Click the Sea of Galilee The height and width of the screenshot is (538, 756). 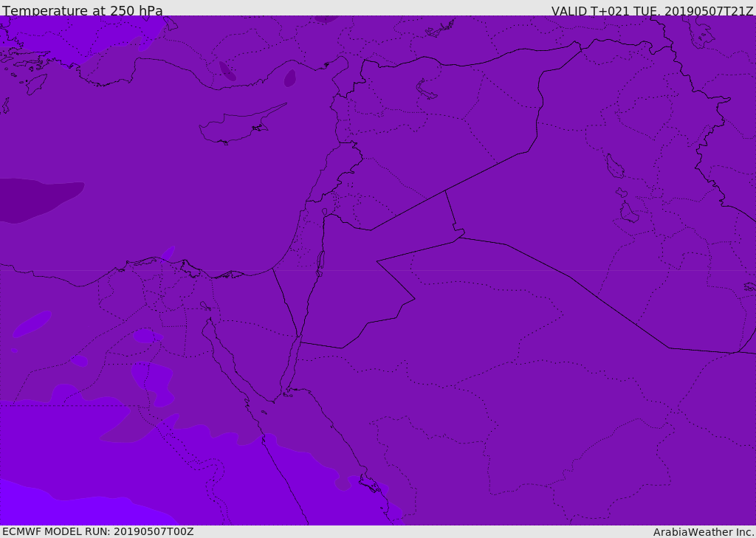pos(324,213)
